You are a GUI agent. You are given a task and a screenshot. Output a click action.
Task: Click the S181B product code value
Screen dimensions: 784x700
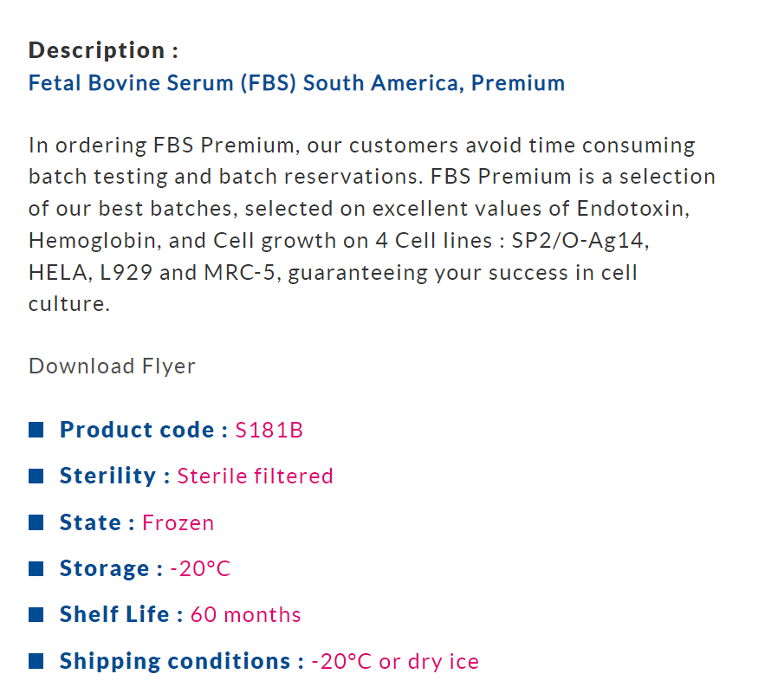click(269, 430)
